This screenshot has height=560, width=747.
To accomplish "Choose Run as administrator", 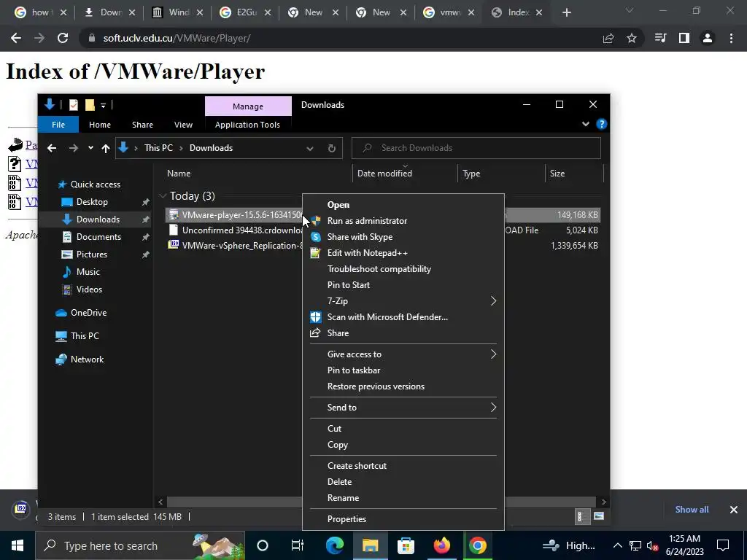I will 367,221.
